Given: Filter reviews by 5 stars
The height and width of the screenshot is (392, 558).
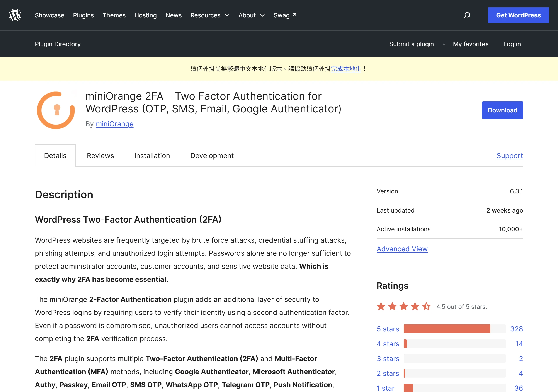Looking at the screenshot, I should point(388,329).
